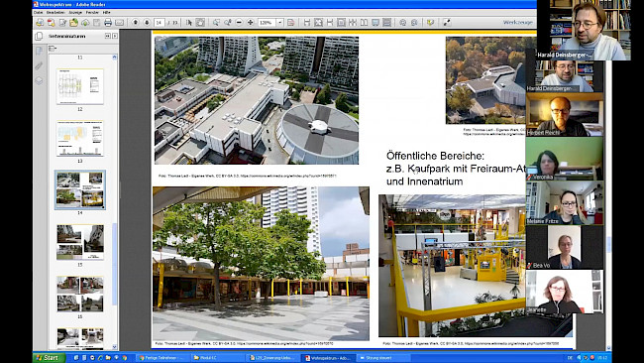Click the cloud upload icon in toolbar

(x=85, y=23)
